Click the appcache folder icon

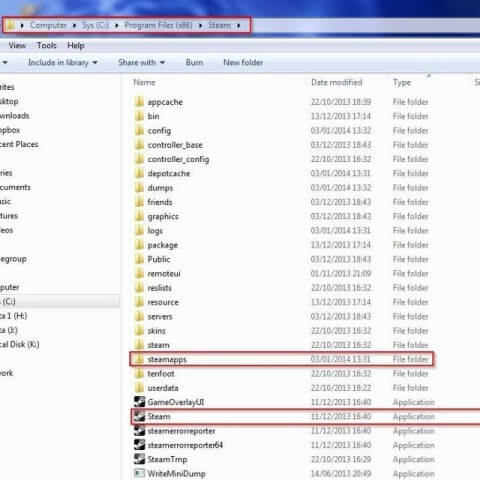pos(139,101)
